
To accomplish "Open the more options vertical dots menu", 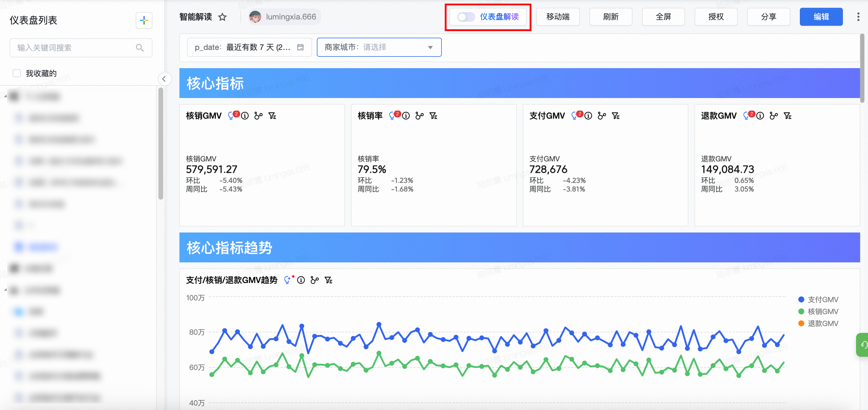I will (x=858, y=17).
